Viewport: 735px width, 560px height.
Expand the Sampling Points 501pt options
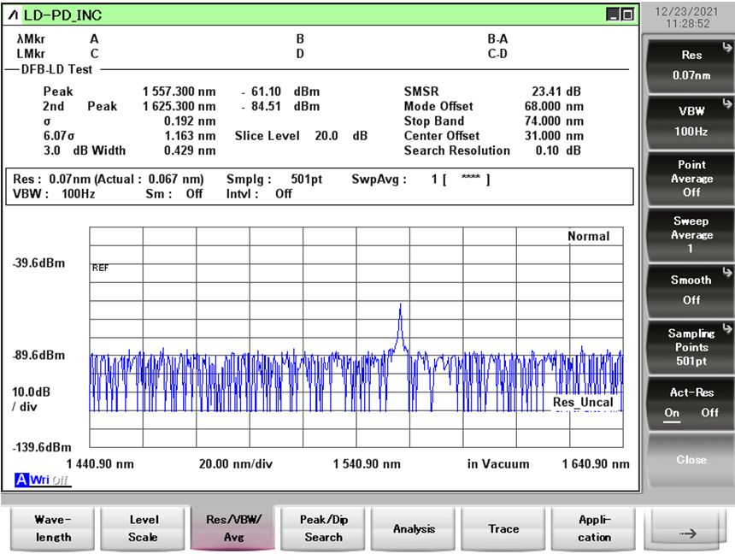click(691, 346)
